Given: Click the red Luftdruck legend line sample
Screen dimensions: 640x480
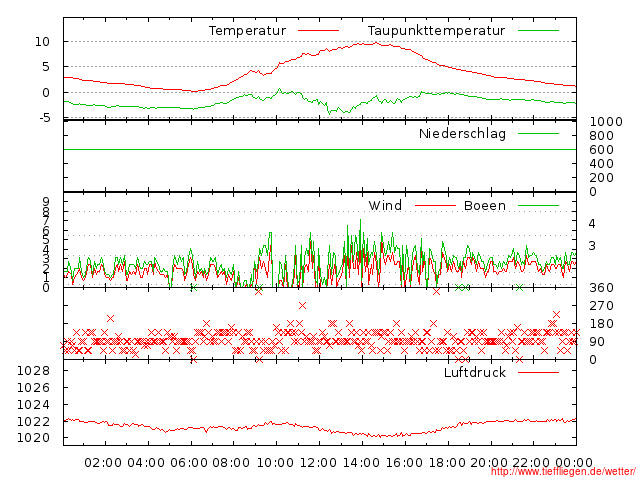Looking at the screenshot, I should [x=539, y=373].
